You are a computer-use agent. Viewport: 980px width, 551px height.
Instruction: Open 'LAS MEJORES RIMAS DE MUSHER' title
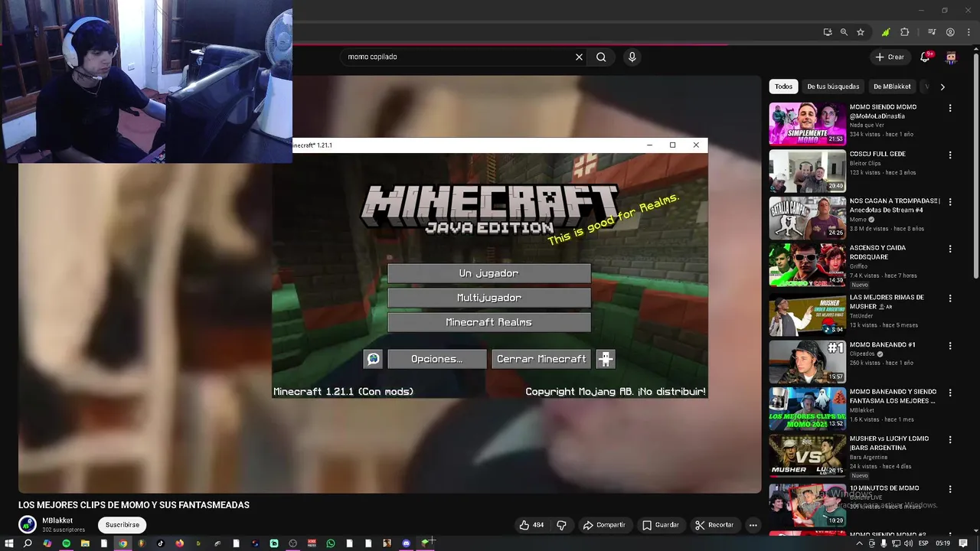(x=887, y=302)
